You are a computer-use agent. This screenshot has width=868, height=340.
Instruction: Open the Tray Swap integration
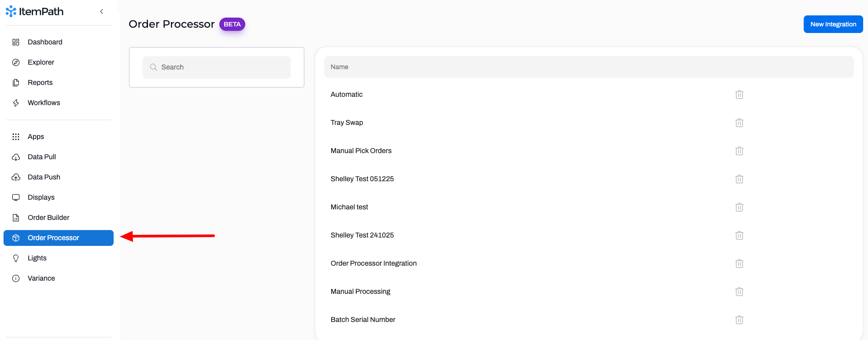pyautogui.click(x=347, y=123)
